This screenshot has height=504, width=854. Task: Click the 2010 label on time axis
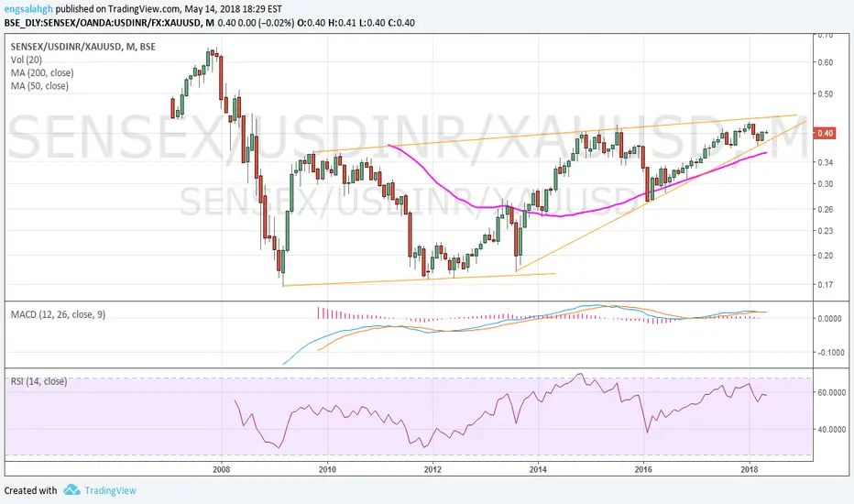327,469
